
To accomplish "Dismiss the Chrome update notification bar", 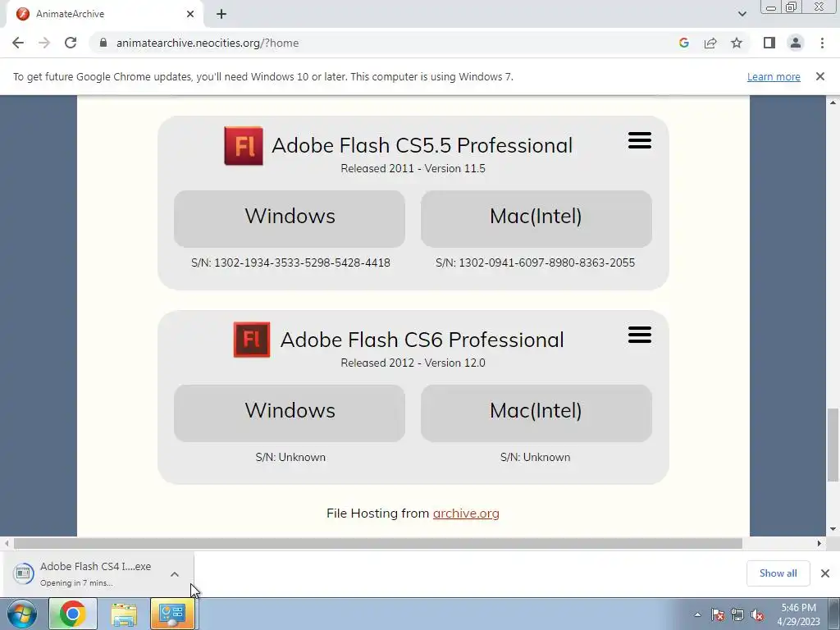I will click(x=820, y=76).
